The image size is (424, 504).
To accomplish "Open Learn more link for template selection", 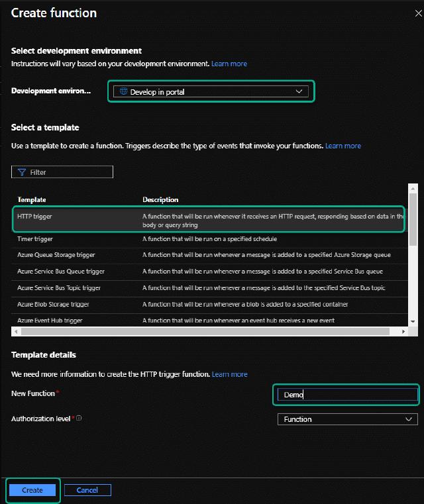I will (343, 146).
